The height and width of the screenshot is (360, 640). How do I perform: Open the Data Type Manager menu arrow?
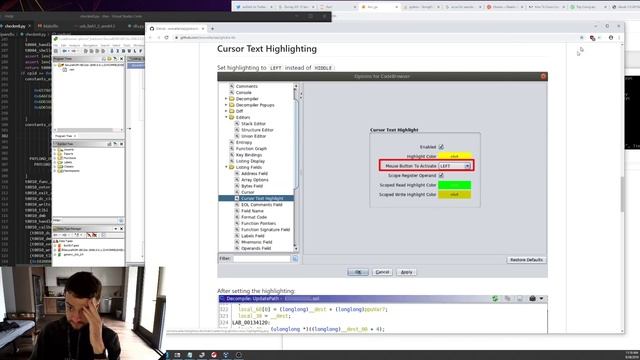(x=116, y=229)
